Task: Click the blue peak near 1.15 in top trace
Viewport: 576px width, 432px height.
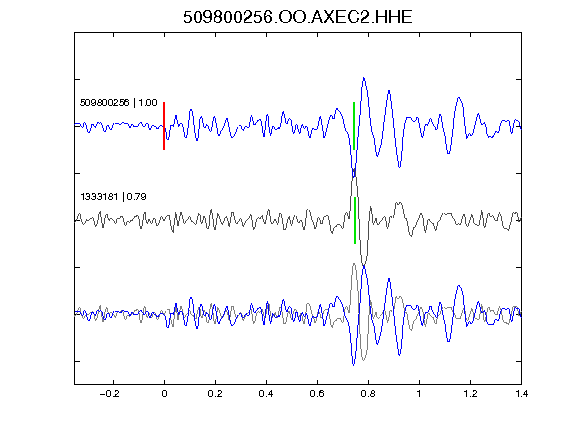Action: [x=458, y=98]
